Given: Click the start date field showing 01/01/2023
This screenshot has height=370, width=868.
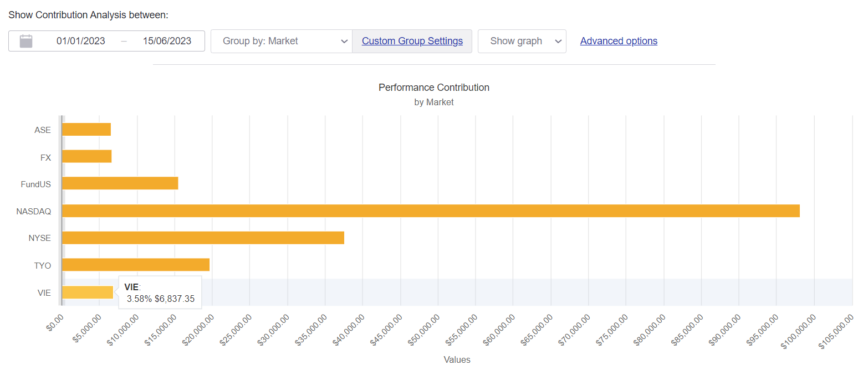Looking at the screenshot, I should 81,41.
